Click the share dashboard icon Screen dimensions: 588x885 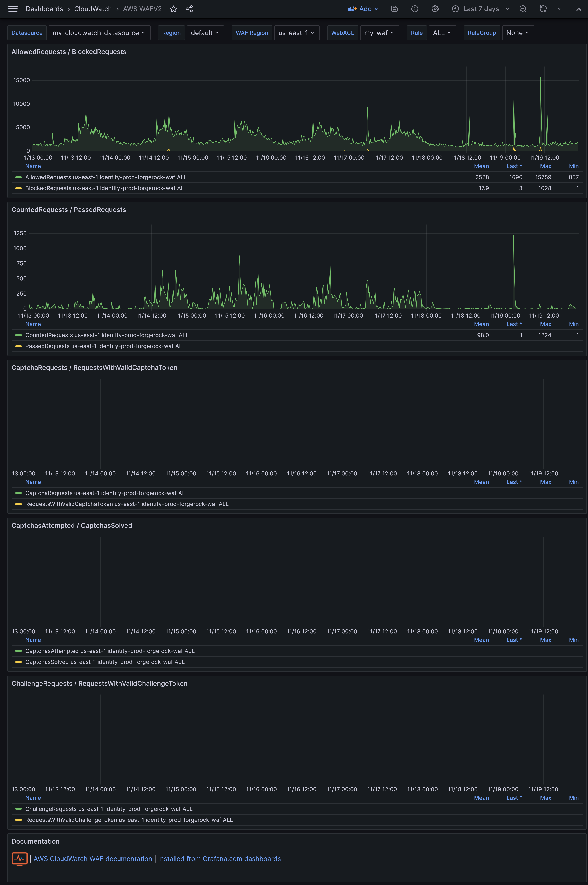[x=189, y=9]
